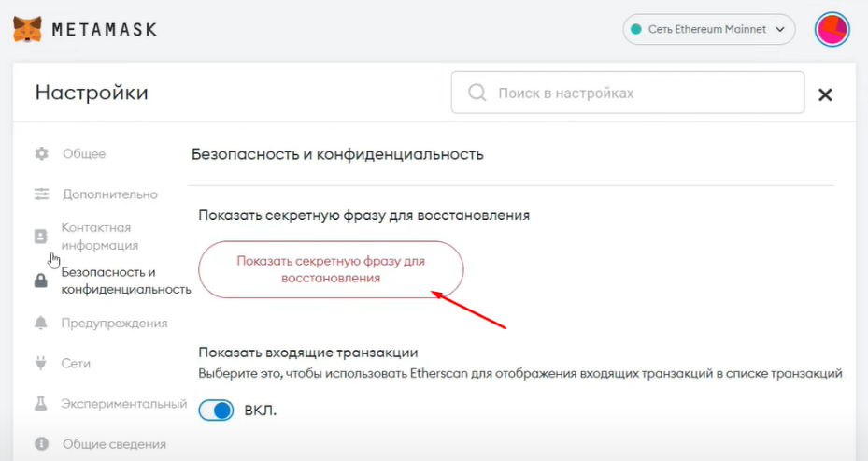Click the lock icon in sidebar
Image resolution: width=868 pixels, height=461 pixels.
tap(41, 281)
